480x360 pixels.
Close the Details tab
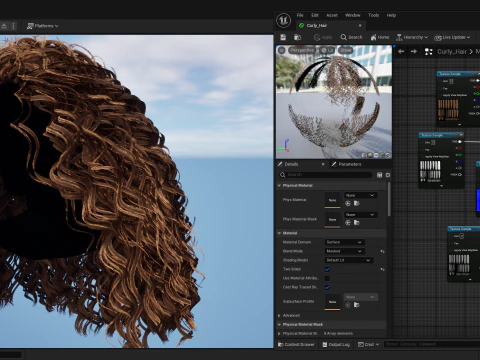pyautogui.click(x=323, y=164)
